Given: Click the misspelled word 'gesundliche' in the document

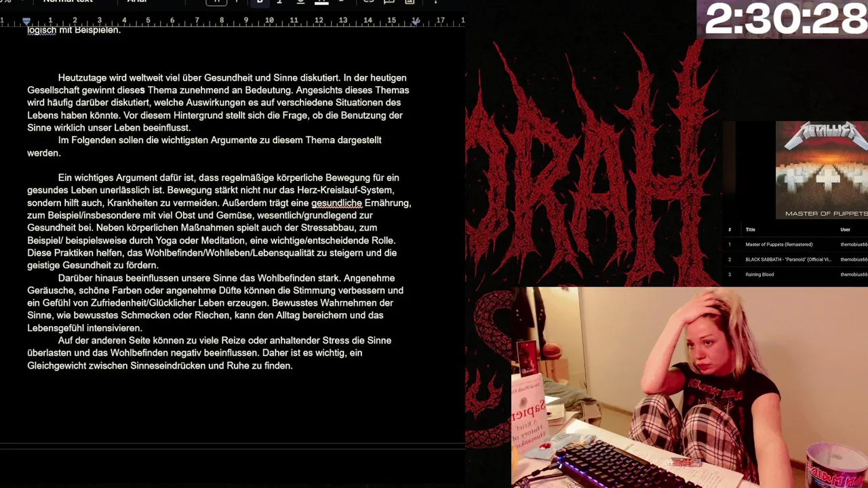Looking at the screenshot, I should 336,203.
